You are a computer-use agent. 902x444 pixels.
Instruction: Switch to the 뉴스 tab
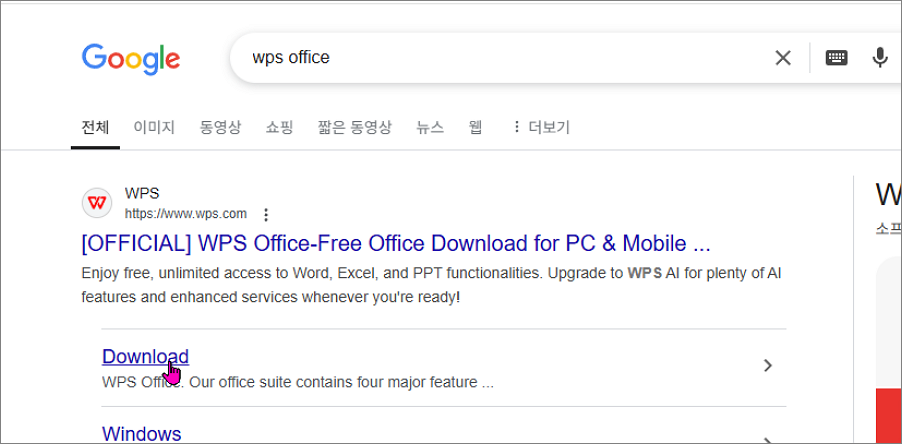[430, 127]
